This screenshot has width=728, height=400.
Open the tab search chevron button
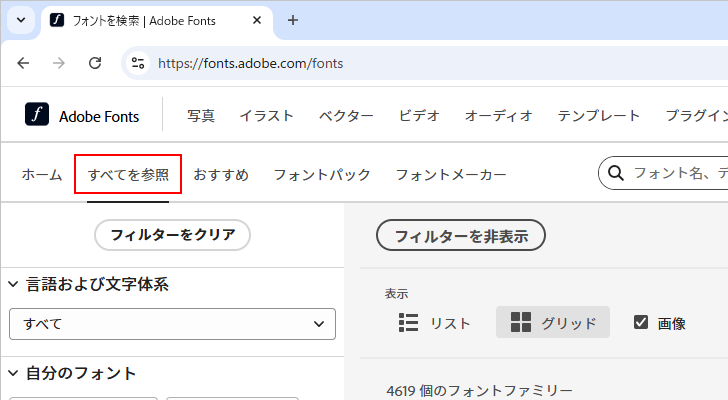(21, 20)
